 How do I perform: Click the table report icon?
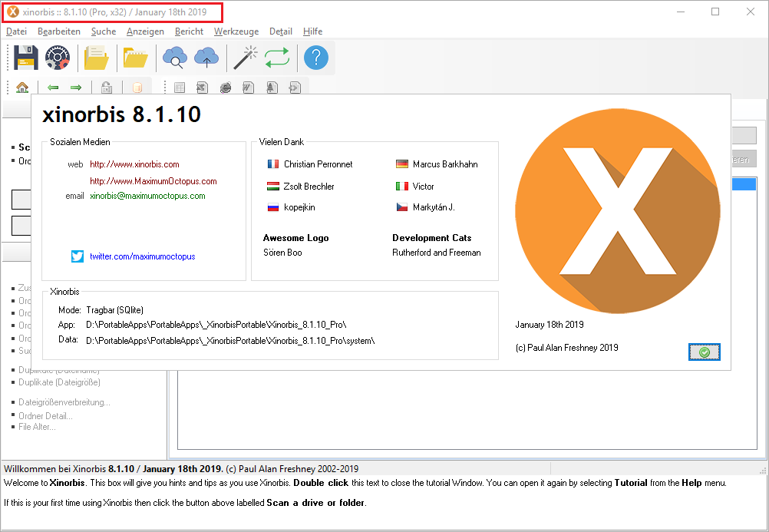180,88
